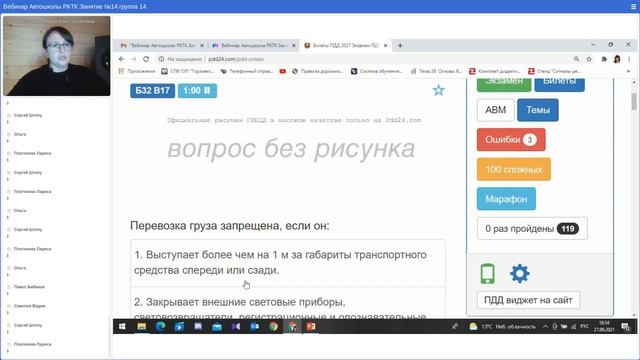
Task: Open the ПДД виджет на сайт link
Action: coord(528,300)
